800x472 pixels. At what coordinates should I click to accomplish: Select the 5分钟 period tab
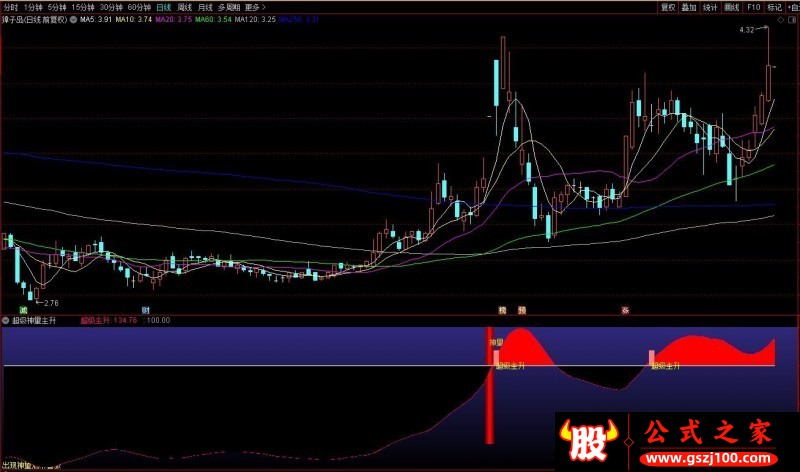(57, 7)
